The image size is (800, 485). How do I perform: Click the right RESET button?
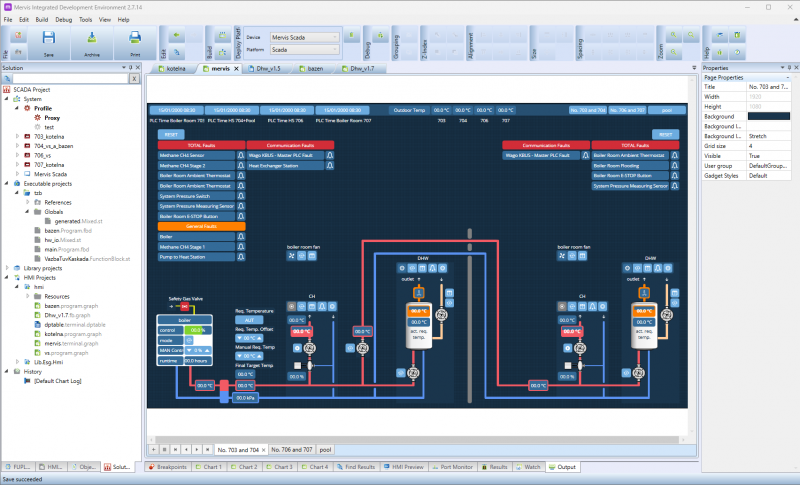point(665,135)
